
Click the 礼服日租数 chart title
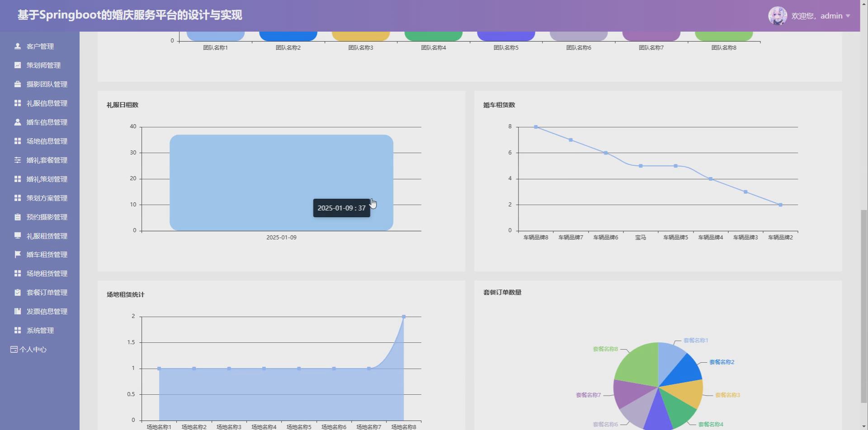pos(123,105)
